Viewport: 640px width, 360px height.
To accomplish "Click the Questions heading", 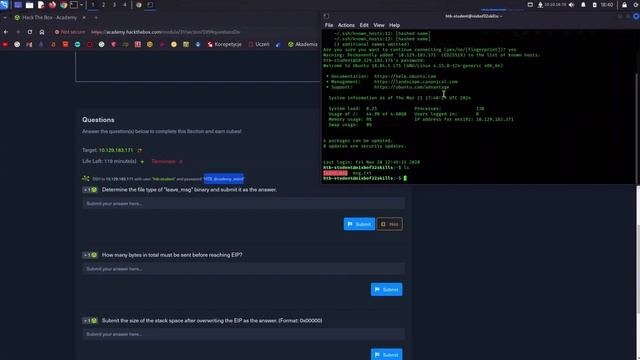I will 98,120.
